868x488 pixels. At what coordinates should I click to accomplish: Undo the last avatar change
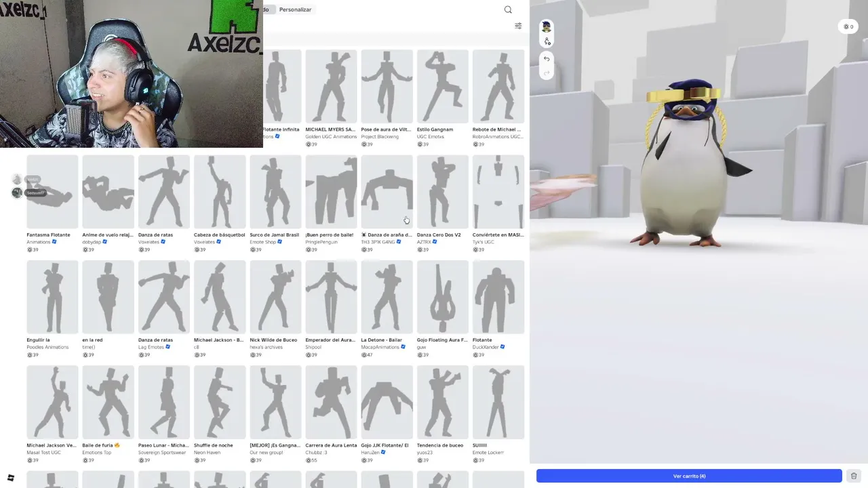pyautogui.click(x=547, y=59)
